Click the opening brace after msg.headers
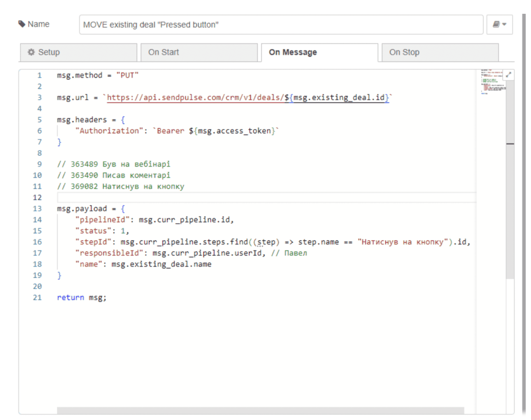Screen dimensions: 531x420 pyautogui.click(x=123, y=120)
